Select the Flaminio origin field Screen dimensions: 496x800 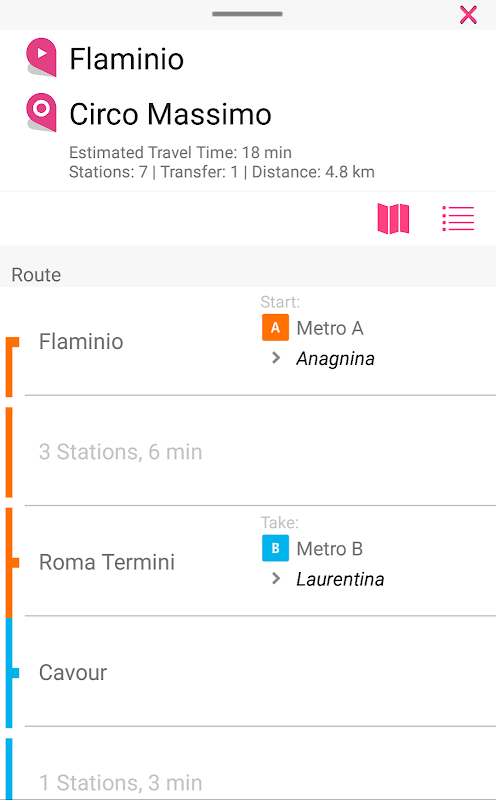click(127, 58)
